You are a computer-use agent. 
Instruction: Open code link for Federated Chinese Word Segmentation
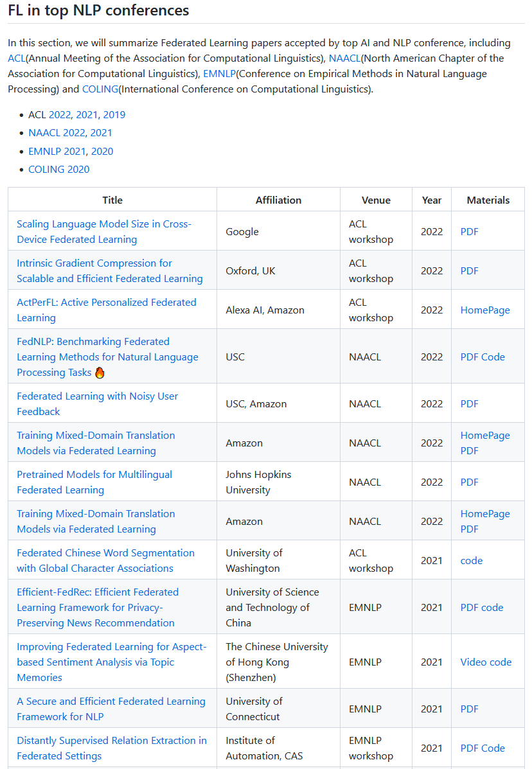point(472,561)
